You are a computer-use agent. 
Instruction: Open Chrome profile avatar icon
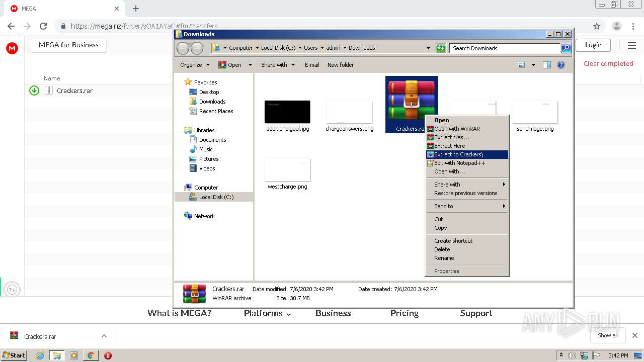(x=616, y=26)
